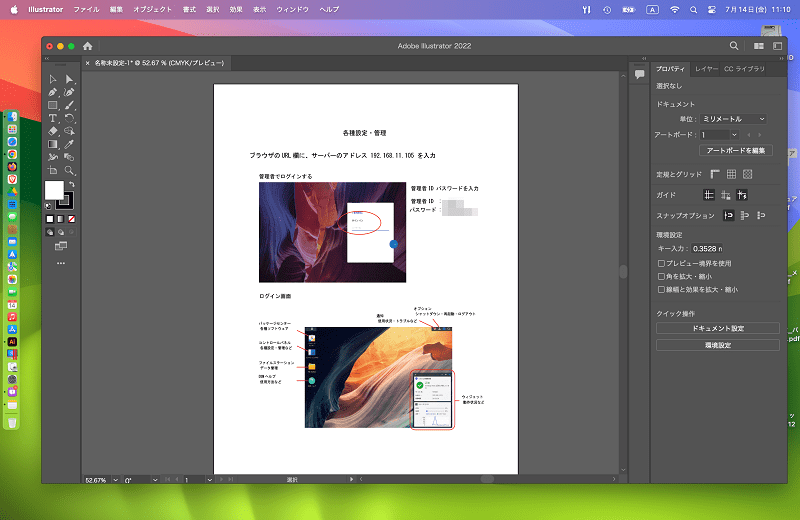Toggle the Show Rulers icon
Viewport: 800px width, 520px height.
715,175
